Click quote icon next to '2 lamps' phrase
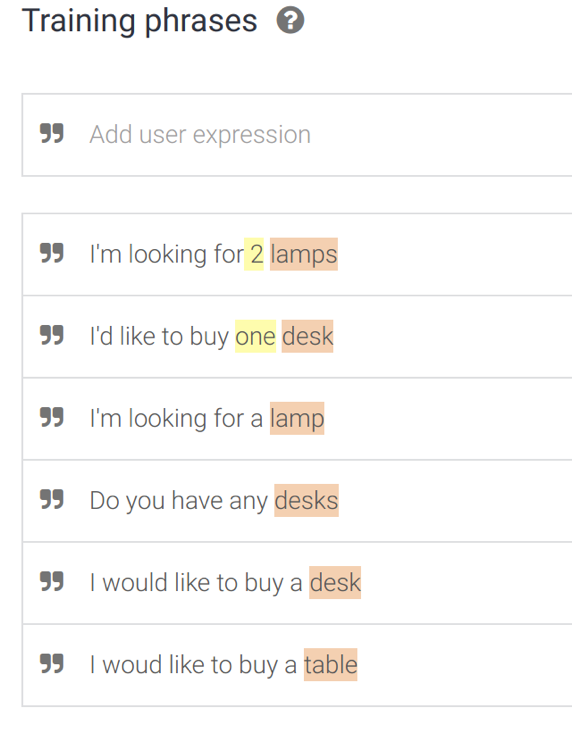 click(x=52, y=253)
